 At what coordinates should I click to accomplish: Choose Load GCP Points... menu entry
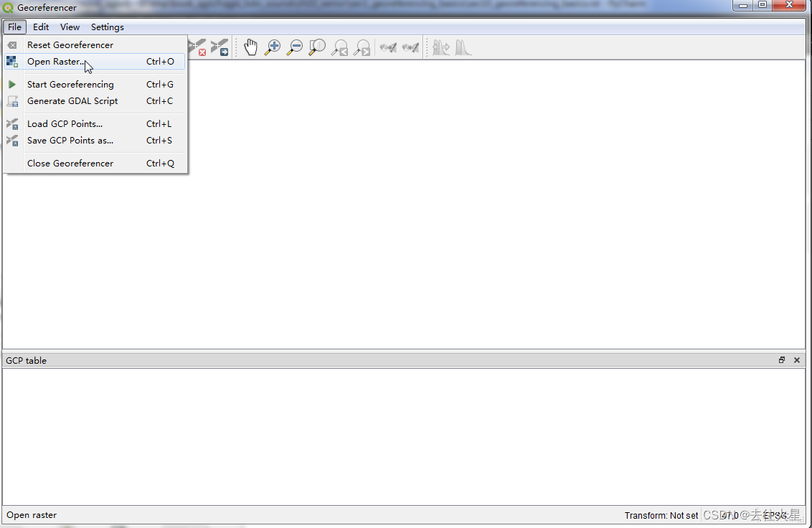(95, 124)
